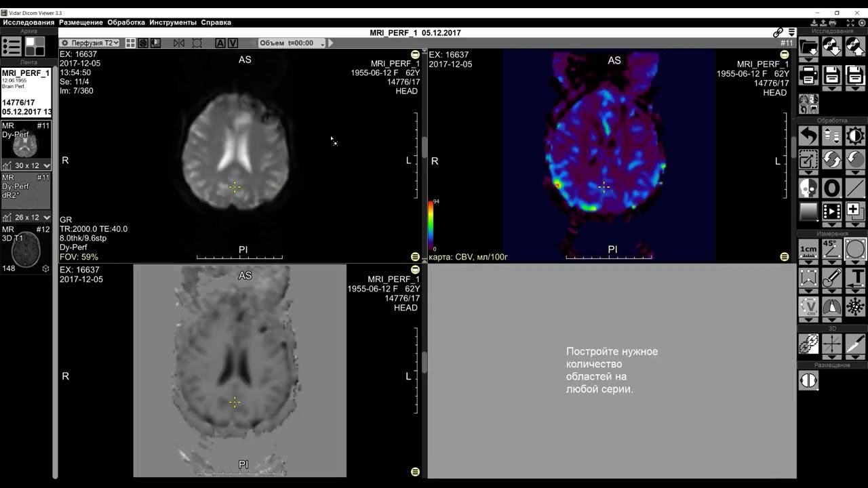Click the brain split placement icon

[808, 380]
